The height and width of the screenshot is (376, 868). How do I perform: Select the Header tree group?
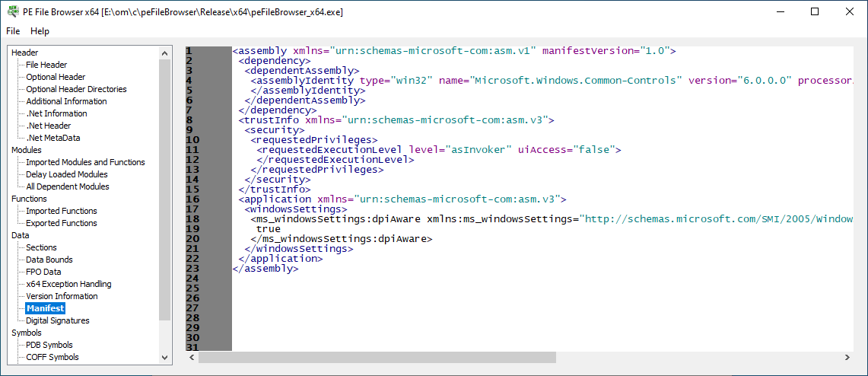25,53
